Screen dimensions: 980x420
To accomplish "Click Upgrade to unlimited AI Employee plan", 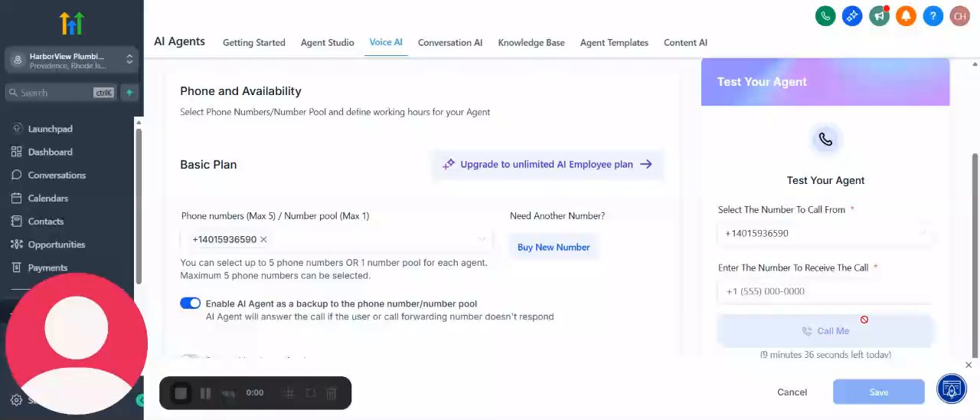I will 547,164.
